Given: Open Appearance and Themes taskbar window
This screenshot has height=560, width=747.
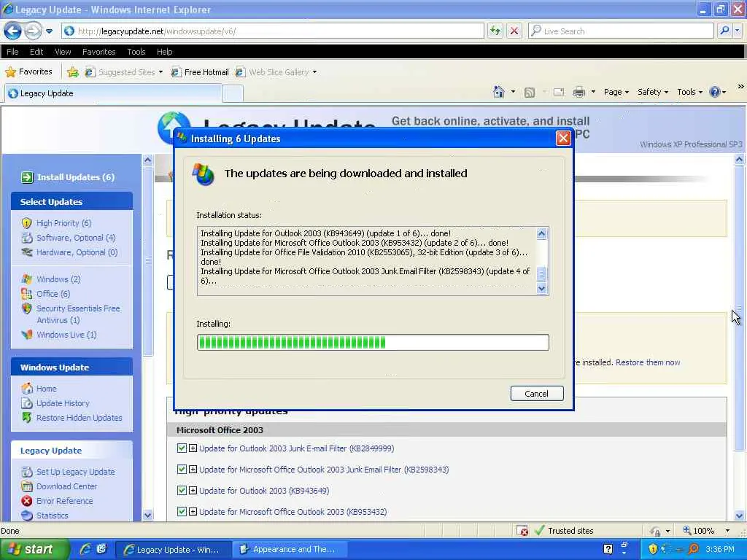Looking at the screenshot, I should click(289, 550).
